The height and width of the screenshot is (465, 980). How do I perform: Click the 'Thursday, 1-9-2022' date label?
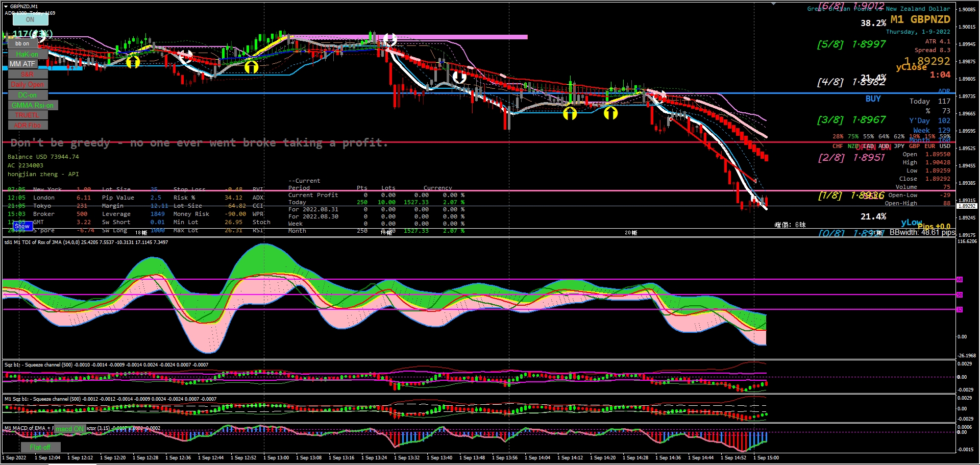coord(918,32)
